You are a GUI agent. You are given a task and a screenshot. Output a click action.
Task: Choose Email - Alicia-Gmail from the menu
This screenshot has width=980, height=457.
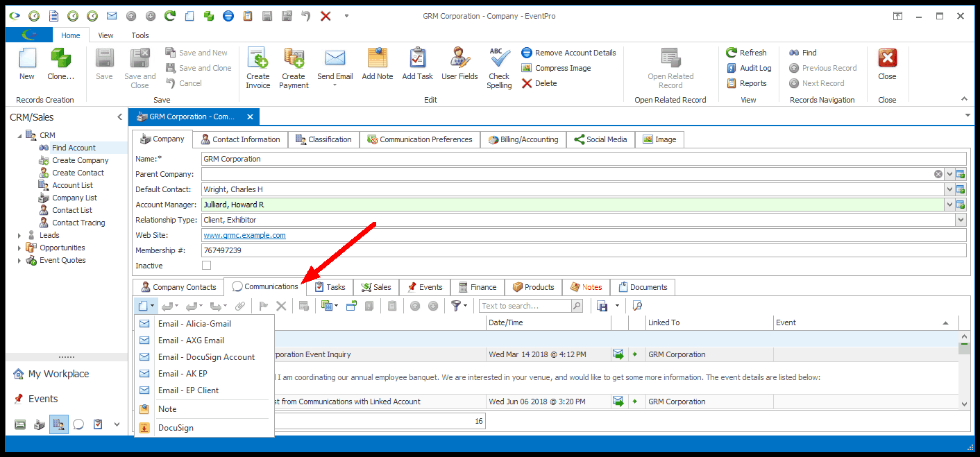pos(204,324)
